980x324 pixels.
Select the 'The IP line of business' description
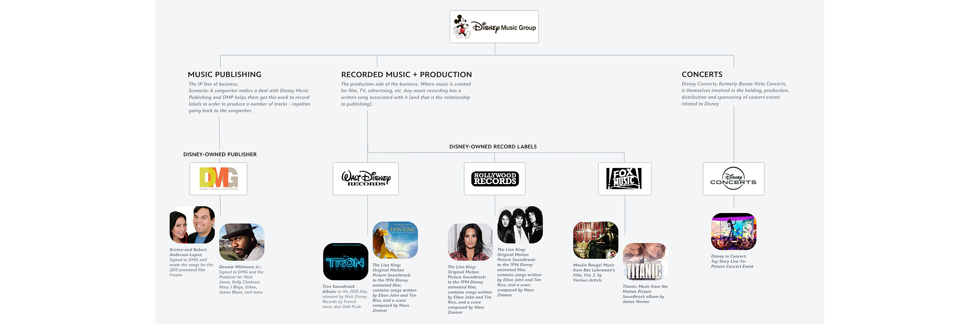click(250, 97)
